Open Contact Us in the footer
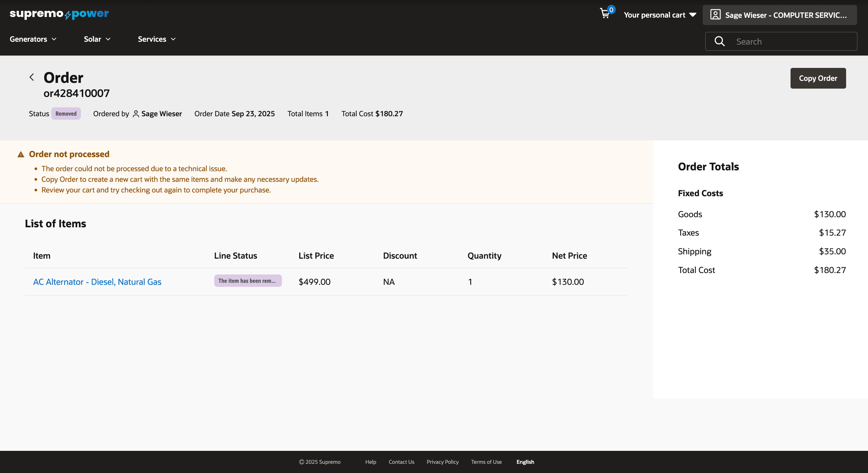This screenshot has width=868, height=473. pos(401,462)
